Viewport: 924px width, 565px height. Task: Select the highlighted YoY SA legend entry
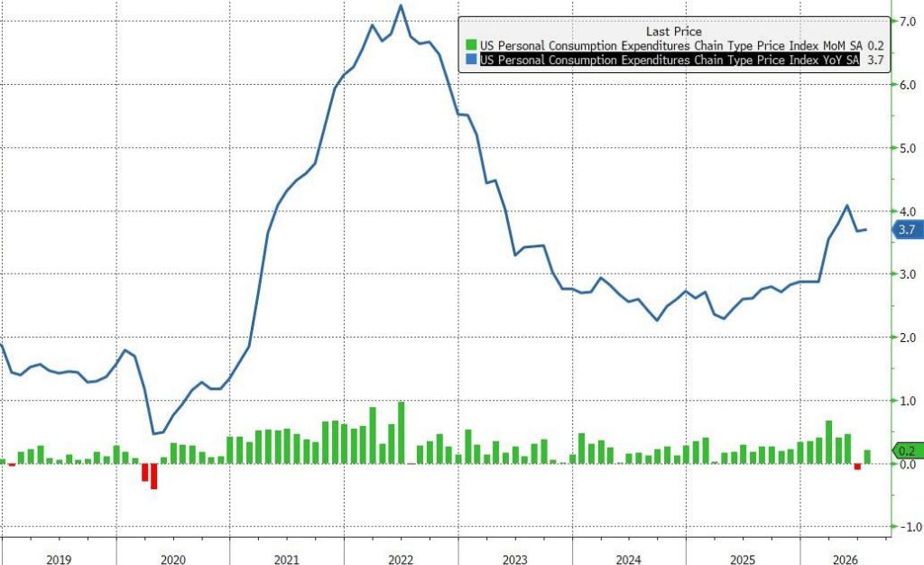coord(670,60)
